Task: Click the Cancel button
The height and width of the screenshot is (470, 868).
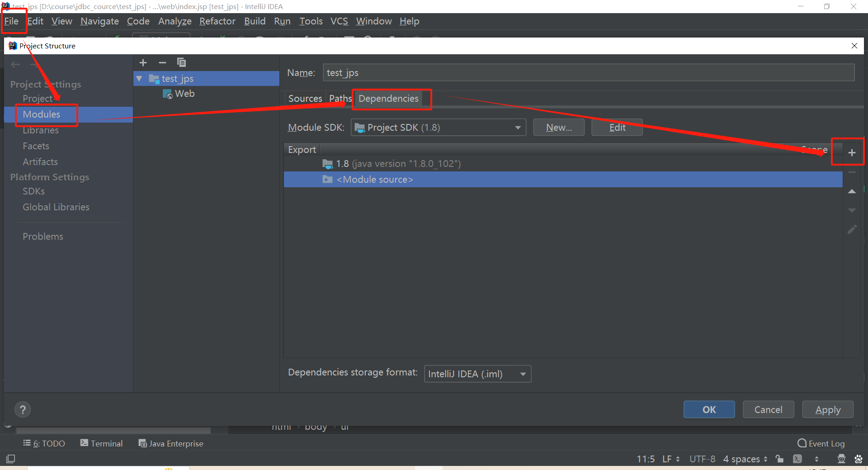Action: click(x=768, y=410)
